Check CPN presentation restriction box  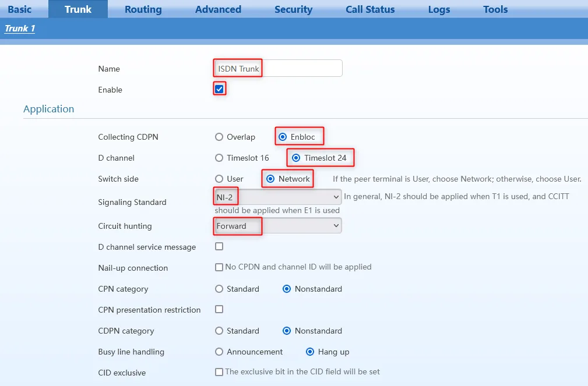click(x=219, y=309)
